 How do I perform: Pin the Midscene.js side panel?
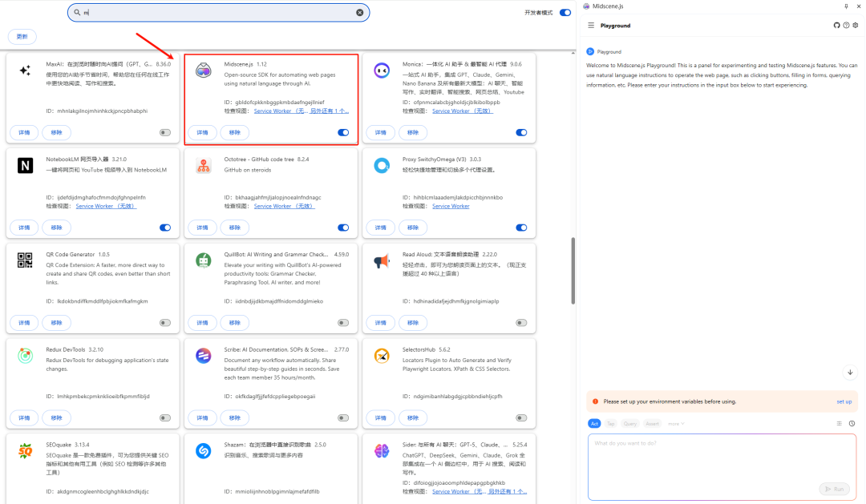(x=846, y=6)
